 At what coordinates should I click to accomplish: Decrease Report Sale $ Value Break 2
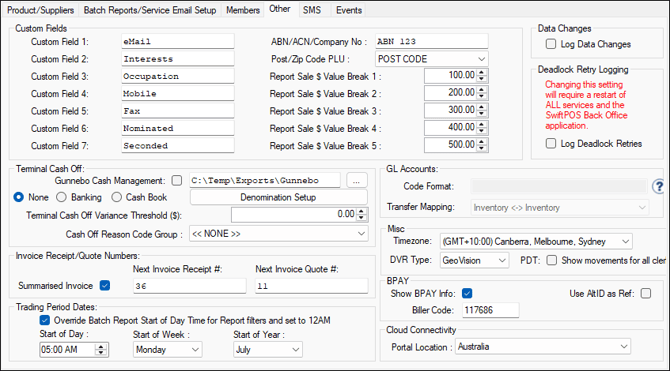482,96
